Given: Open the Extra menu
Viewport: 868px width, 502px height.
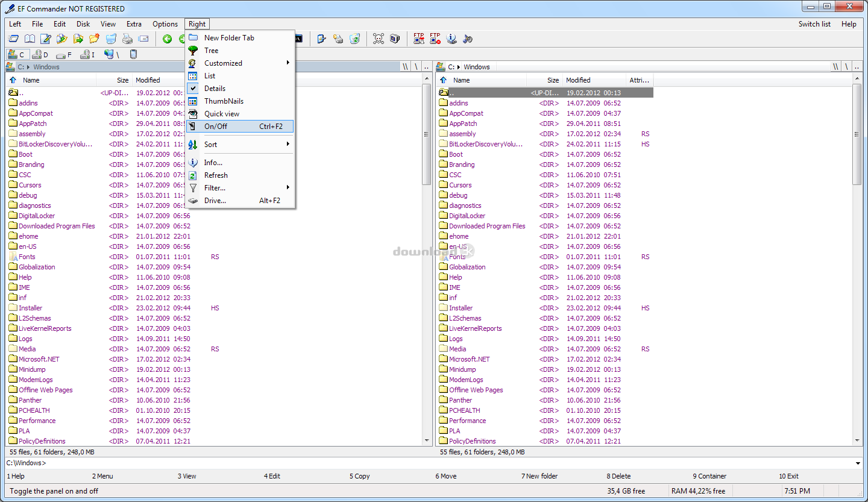Looking at the screenshot, I should point(134,24).
